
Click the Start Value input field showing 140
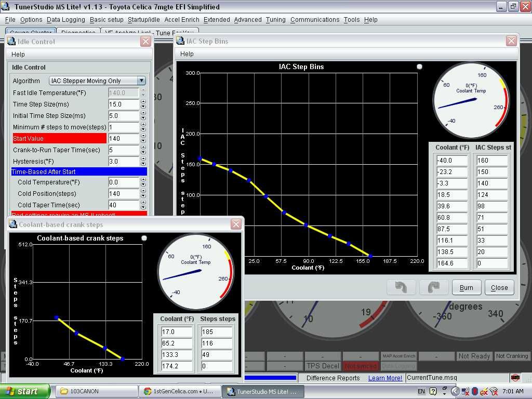(124, 138)
